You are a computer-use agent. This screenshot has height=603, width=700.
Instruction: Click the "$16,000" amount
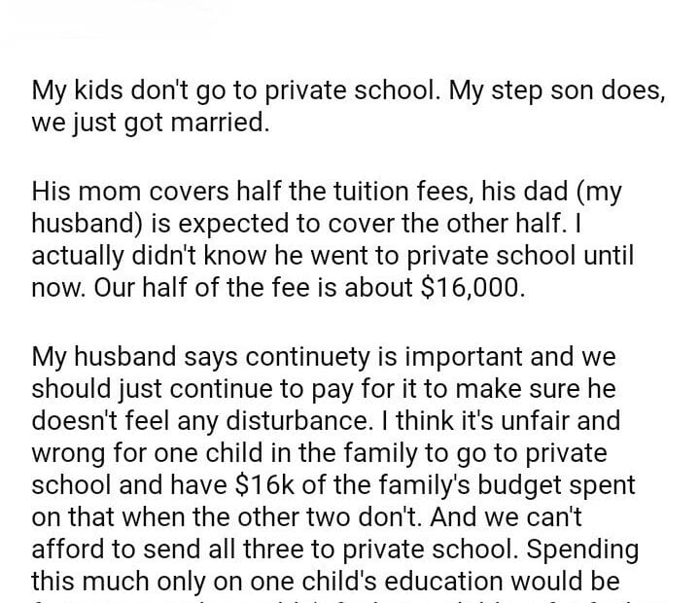pos(471,289)
